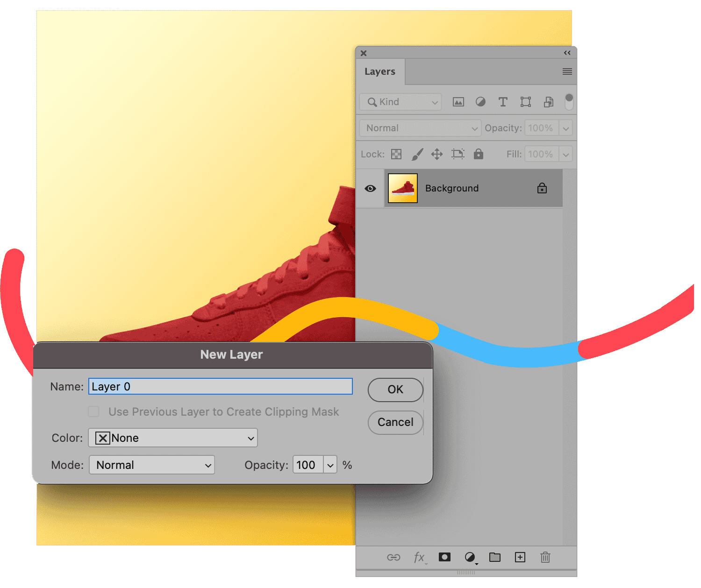The width and height of the screenshot is (701, 588).
Task: Delete layer using the trash icon
Action: (x=545, y=557)
